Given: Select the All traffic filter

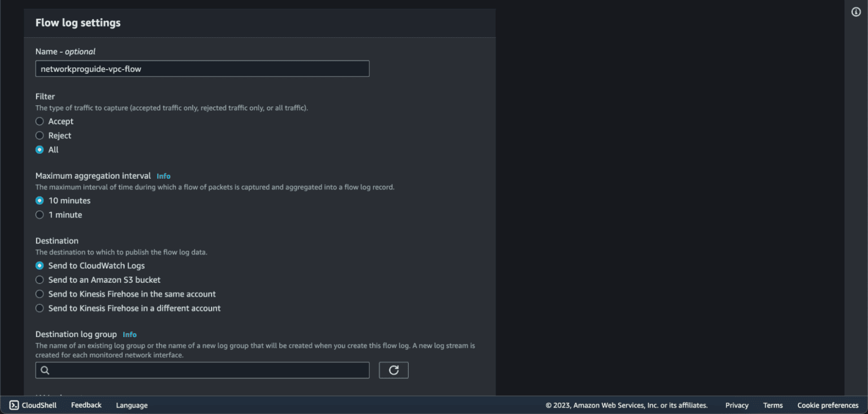Looking at the screenshot, I should 40,150.
